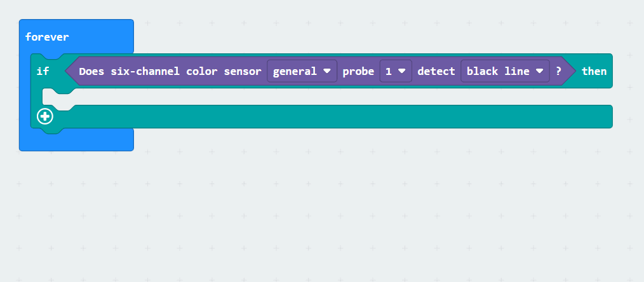The height and width of the screenshot is (282, 644).
Task: Click the question mark ending the sensor block
Action: click(558, 71)
